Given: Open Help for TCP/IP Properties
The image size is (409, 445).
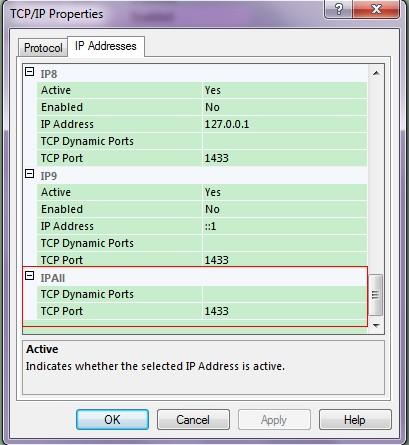Looking at the screenshot, I should [355, 419].
